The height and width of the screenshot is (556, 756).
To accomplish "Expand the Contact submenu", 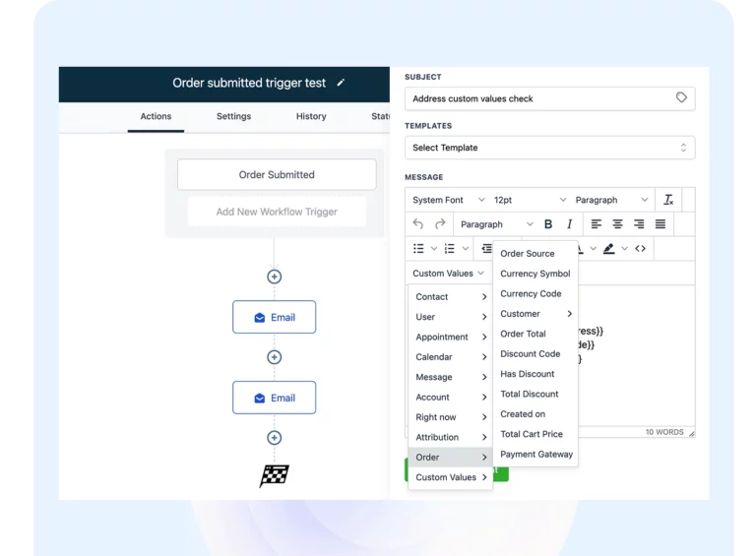I will click(450, 297).
